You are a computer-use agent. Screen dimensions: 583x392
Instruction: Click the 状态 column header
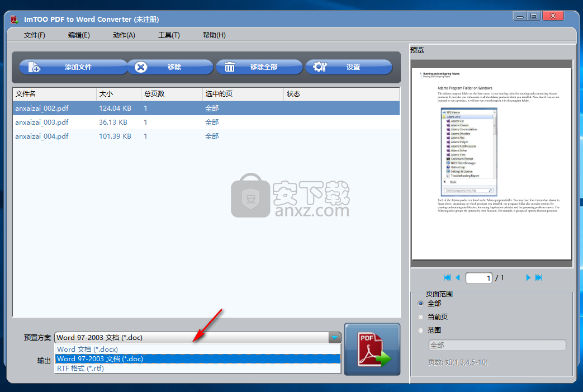click(x=342, y=94)
